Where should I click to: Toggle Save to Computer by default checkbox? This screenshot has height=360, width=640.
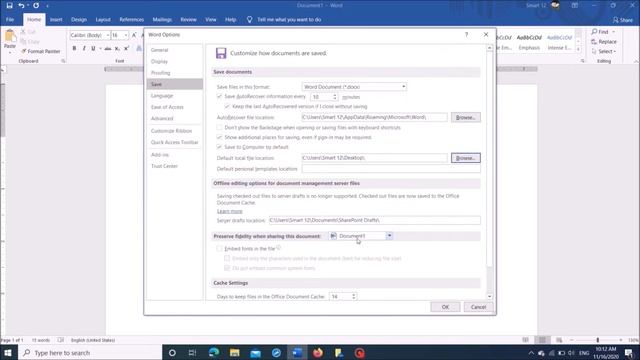[x=220, y=147]
